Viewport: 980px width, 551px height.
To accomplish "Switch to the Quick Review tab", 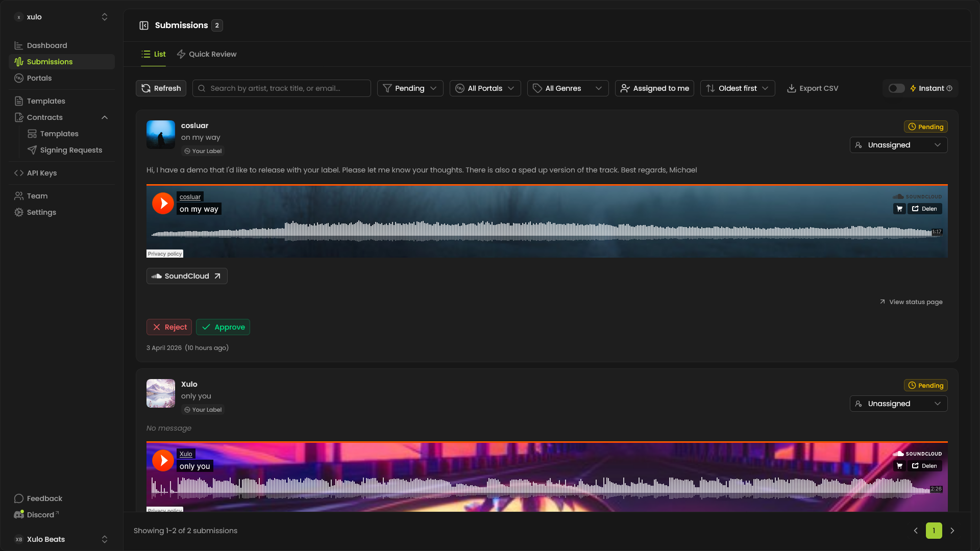I will click(x=207, y=54).
